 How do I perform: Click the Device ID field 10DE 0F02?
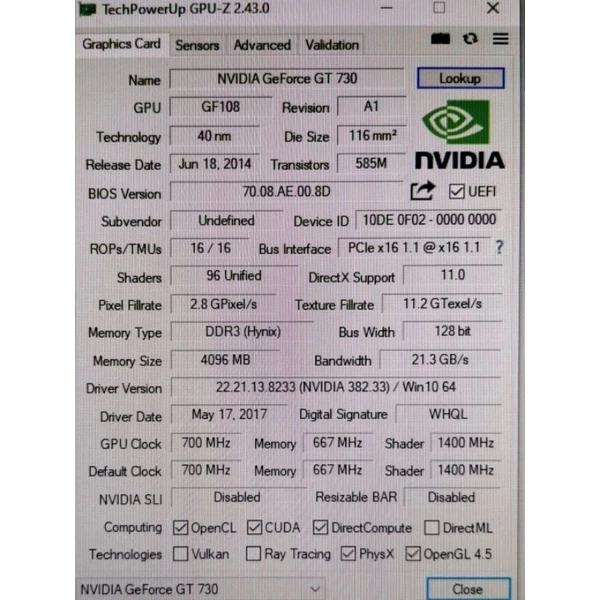[429, 220]
